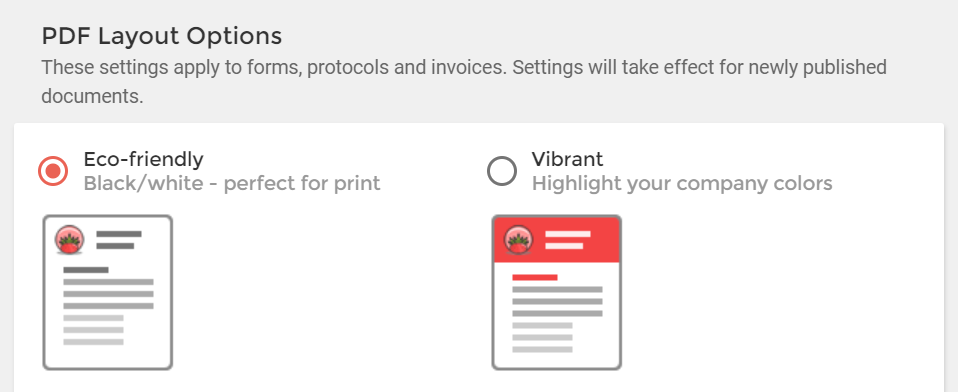Click the PDF Layout Options heading
This screenshot has height=392, width=958.
[x=162, y=36]
